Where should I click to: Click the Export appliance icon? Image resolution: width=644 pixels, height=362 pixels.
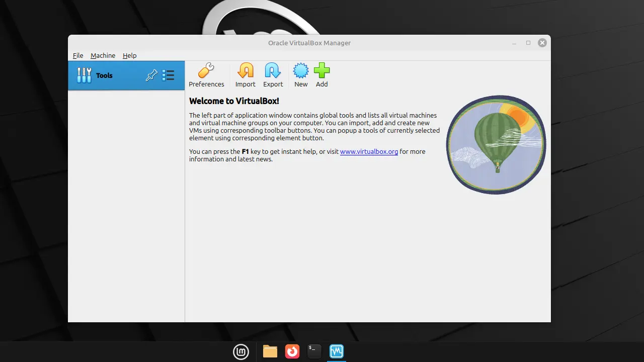(x=273, y=71)
